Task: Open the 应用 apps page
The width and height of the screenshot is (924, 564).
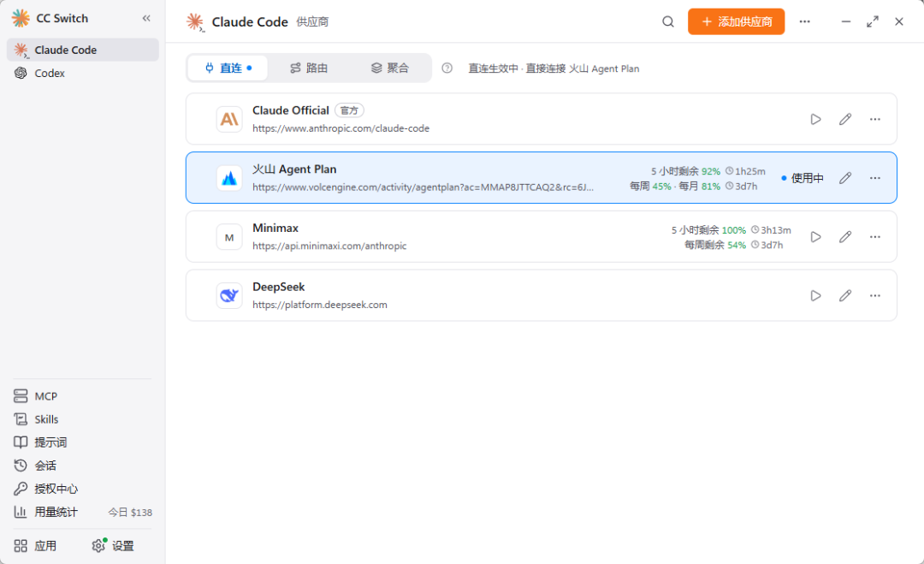Action: [35, 546]
